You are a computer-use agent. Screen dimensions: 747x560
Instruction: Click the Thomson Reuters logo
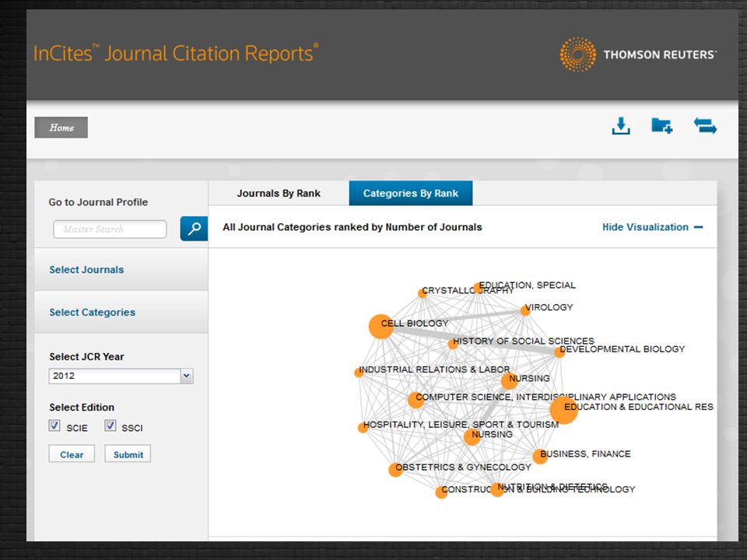coord(638,54)
